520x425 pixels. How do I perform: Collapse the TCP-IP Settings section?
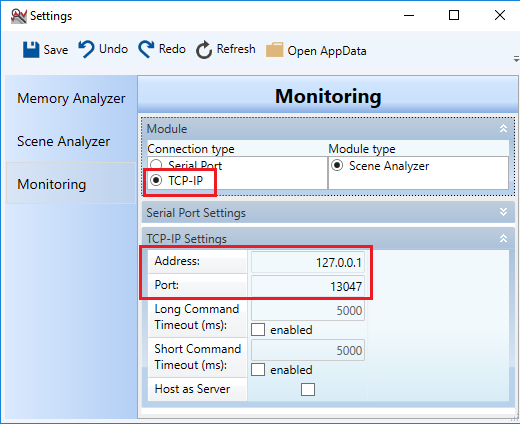(x=503, y=238)
